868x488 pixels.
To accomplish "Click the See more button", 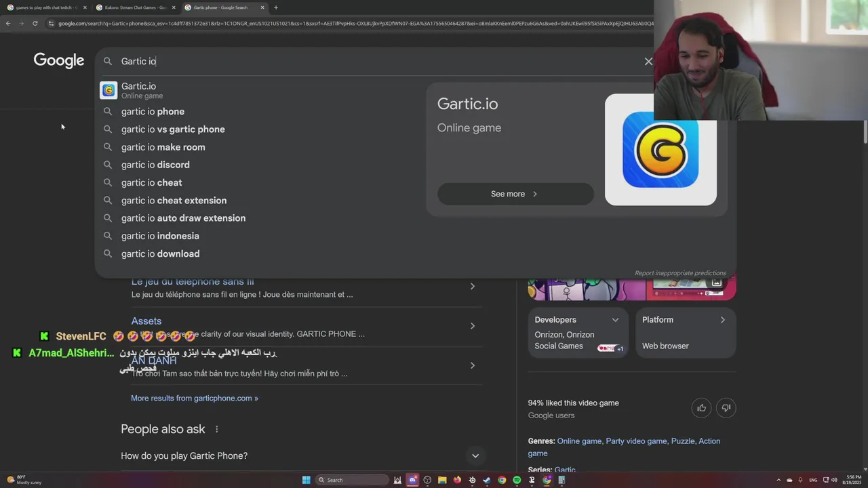I will (515, 194).
